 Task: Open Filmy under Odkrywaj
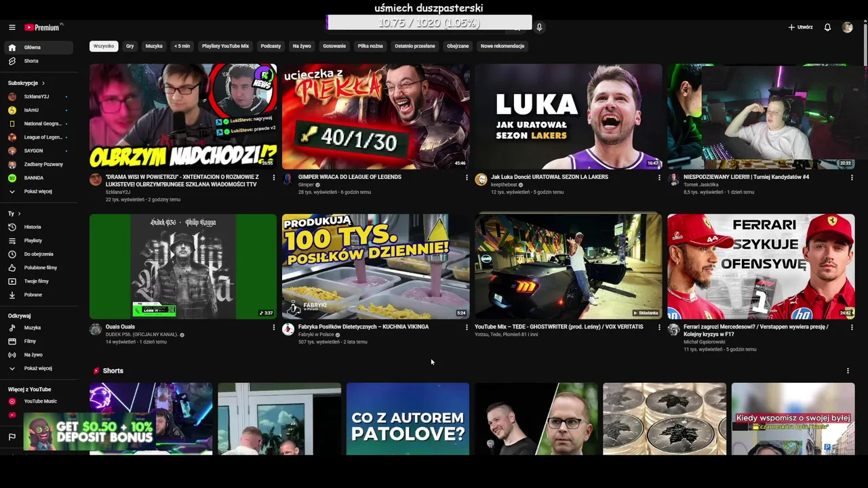pyautogui.click(x=38, y=341)
